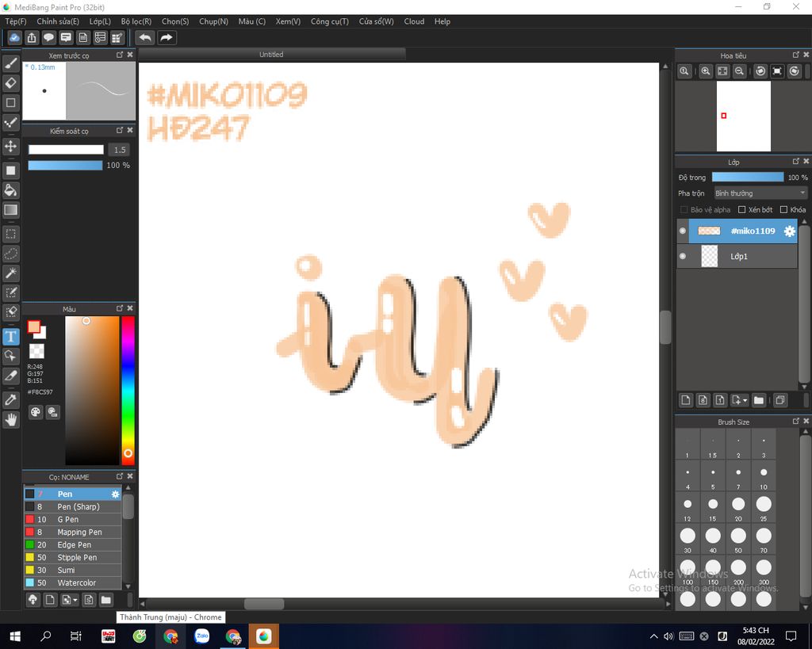
Task: Open Pen brush settings gear
Action: pos(116,494)
